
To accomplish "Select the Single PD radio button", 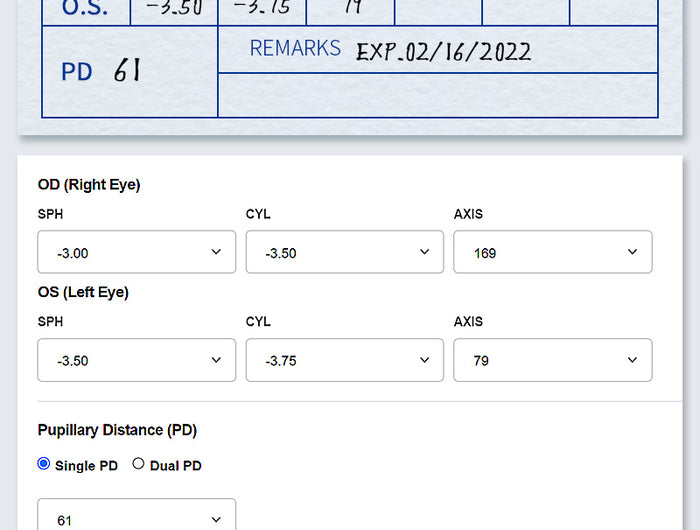I will click(44, 464).
